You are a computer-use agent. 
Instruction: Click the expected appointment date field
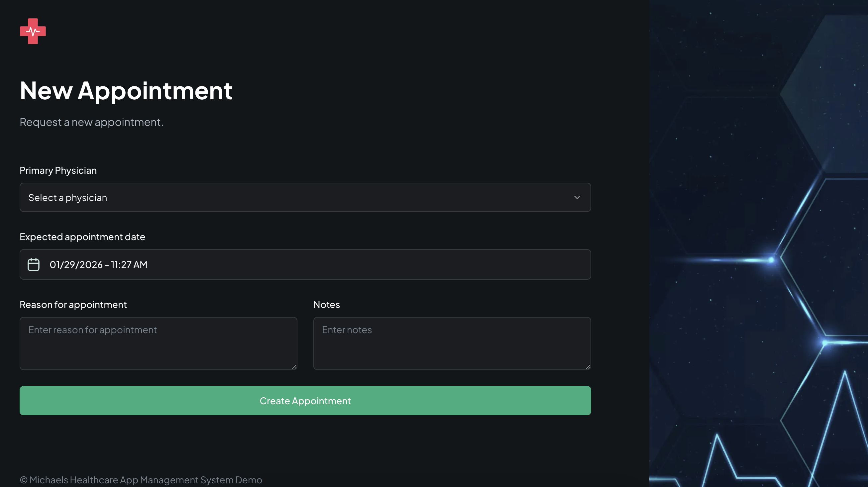tap(305, 264)
